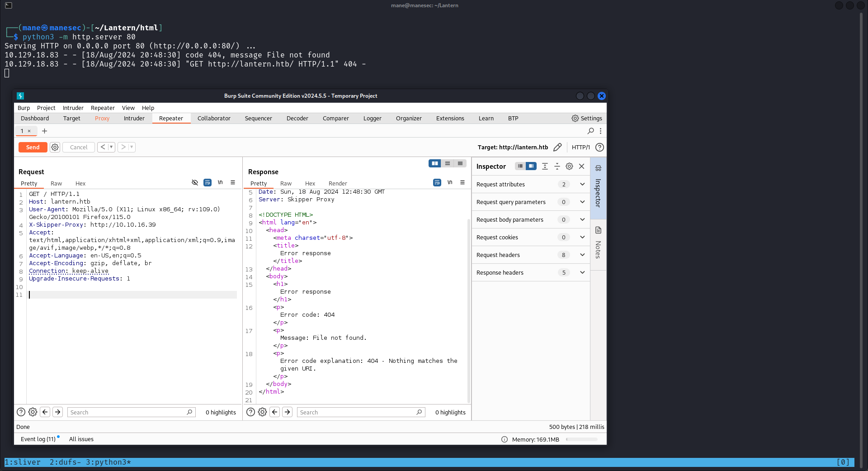868x471 pixels.
Task: Toggle word wrap in Request pane
Action: click(x=208, y=182)
